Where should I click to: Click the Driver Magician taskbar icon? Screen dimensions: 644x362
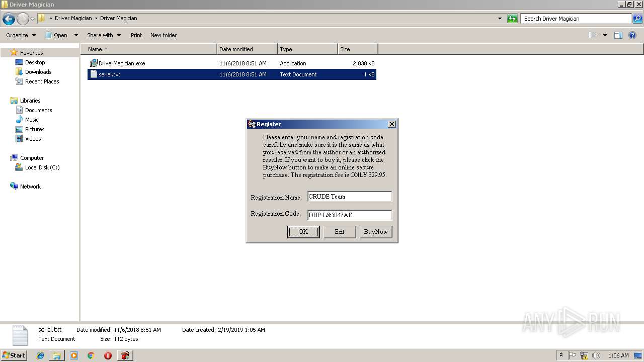[125, 355]
